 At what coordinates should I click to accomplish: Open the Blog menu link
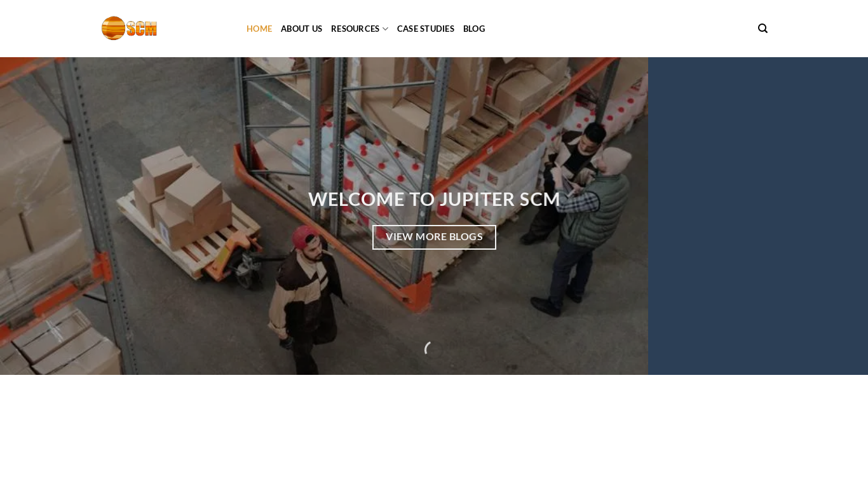click(x=474, y=29)
